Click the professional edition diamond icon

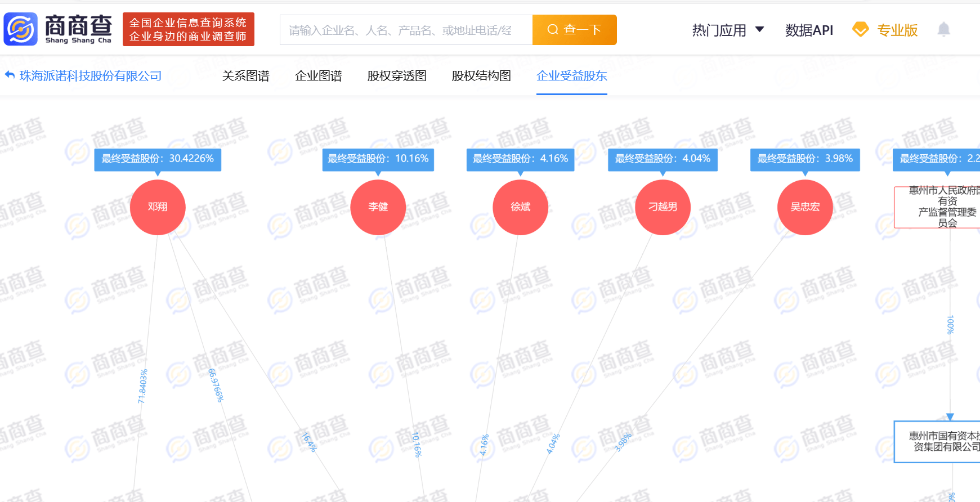[861, 29]
